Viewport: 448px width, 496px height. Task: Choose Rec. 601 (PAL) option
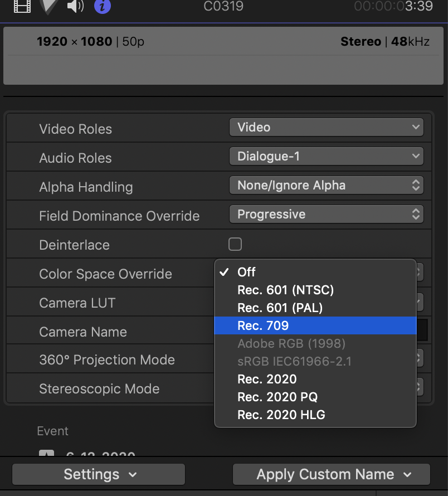click(x=315, y=308)
